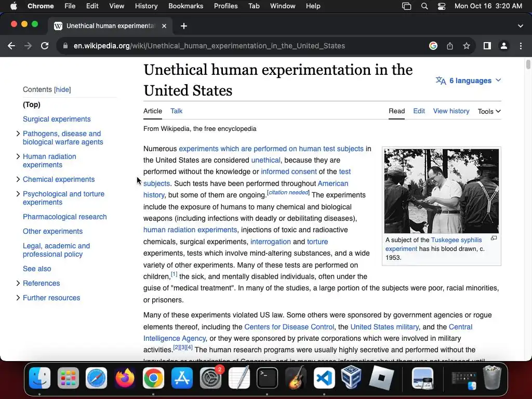Screen dimensions: 532x399
Task: Select the Article tab
Action: [x=153, y=111]
